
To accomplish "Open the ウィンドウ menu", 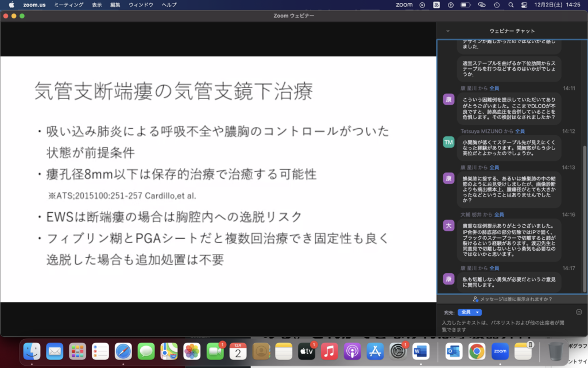I will (x=141, y=5).
